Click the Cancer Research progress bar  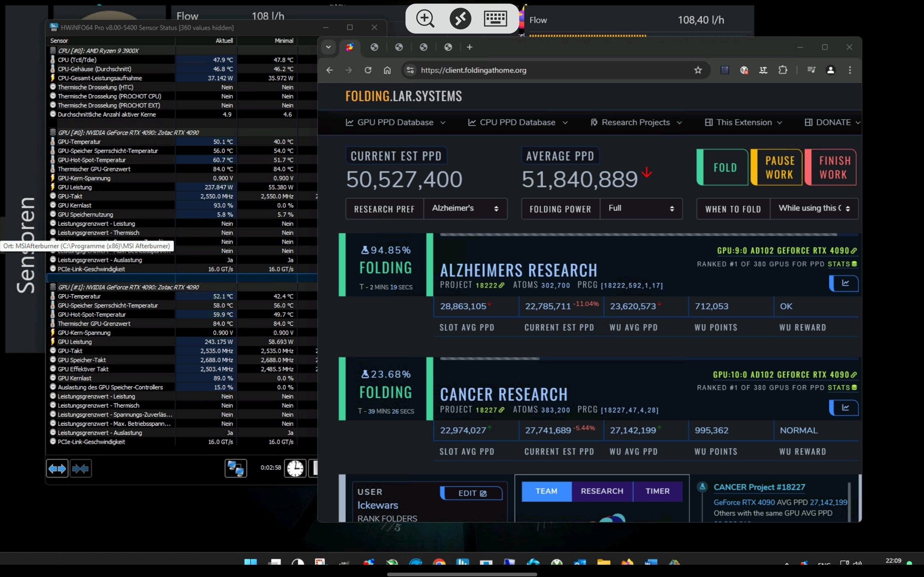(x=649, y=359)
